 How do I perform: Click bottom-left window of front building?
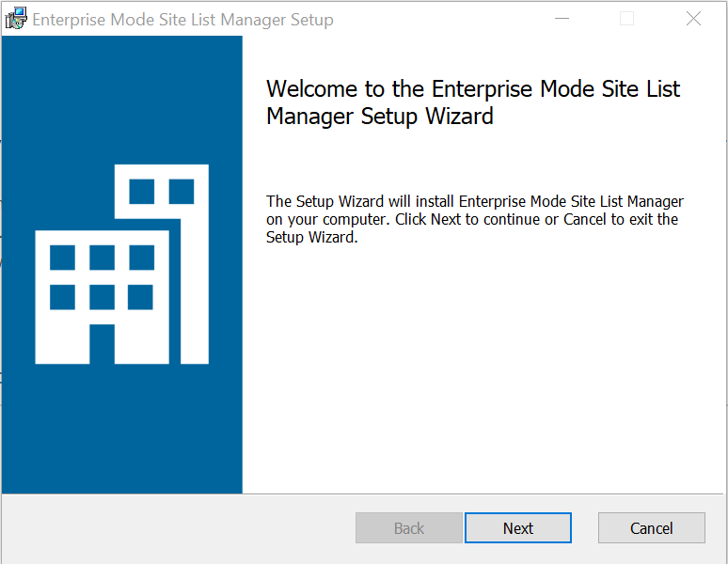point(62,297)
